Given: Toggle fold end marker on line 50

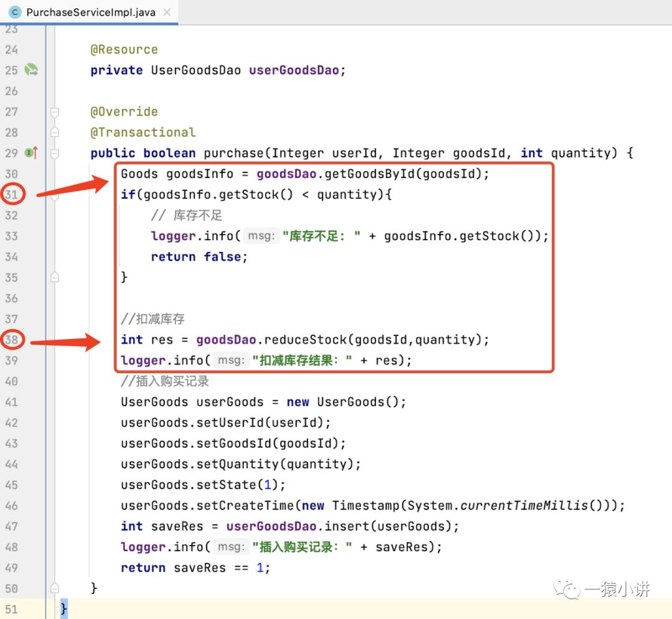Looking at the screenshot, I should (x=54, y=588).
